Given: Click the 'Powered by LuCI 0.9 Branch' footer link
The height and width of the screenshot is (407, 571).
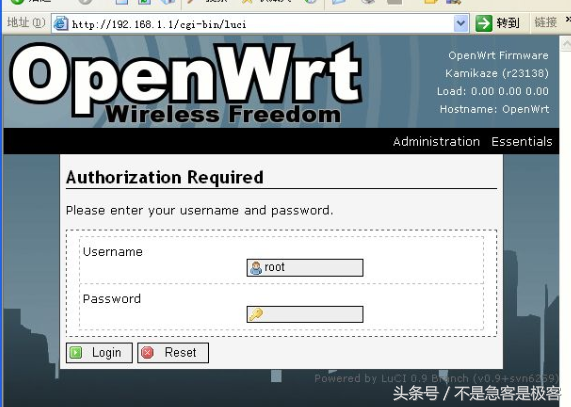Looking at the screenshot, I should (436, 379).
